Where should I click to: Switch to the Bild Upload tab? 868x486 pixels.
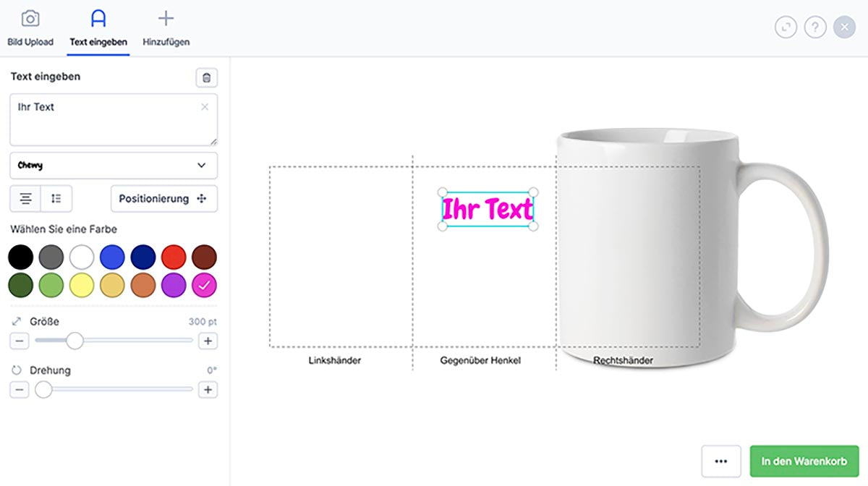tap(30, 28)
